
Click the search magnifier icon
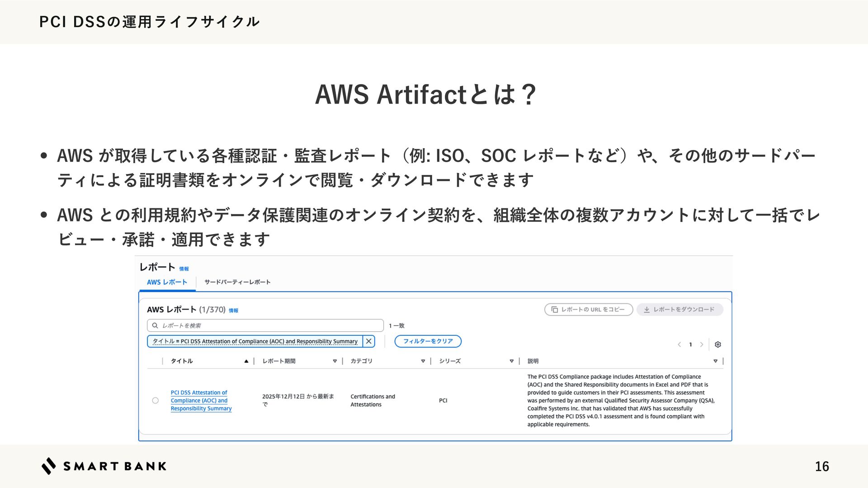[x=155, y=325]
